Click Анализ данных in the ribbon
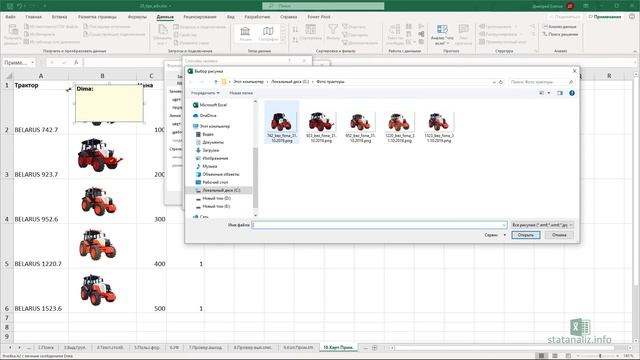The image size is (640, 360). click(560, 27)
